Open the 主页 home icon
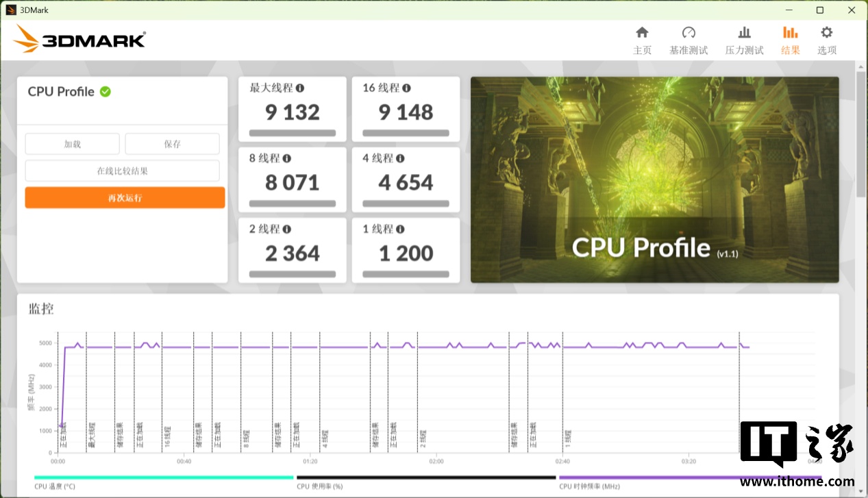Viewport: 868px width, 498px height. (x=642, y=33)
